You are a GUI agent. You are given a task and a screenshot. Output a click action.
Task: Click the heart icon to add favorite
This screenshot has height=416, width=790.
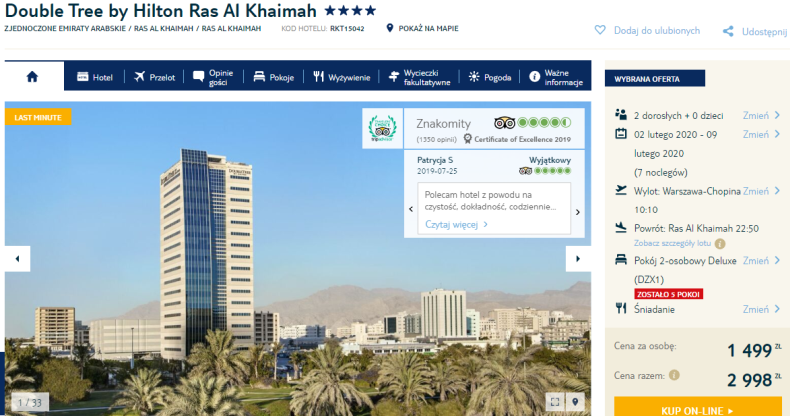click(x=600, y=30)
